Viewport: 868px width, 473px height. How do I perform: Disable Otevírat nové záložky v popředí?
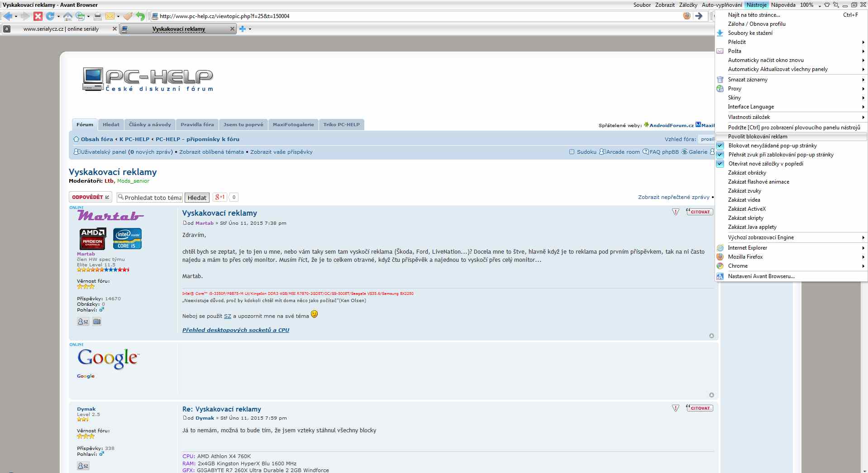720,164
